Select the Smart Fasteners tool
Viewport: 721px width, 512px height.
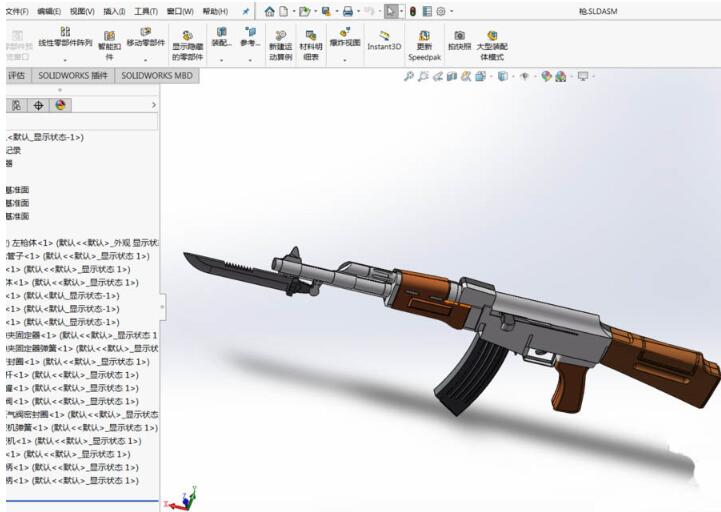tap(109, 45)
